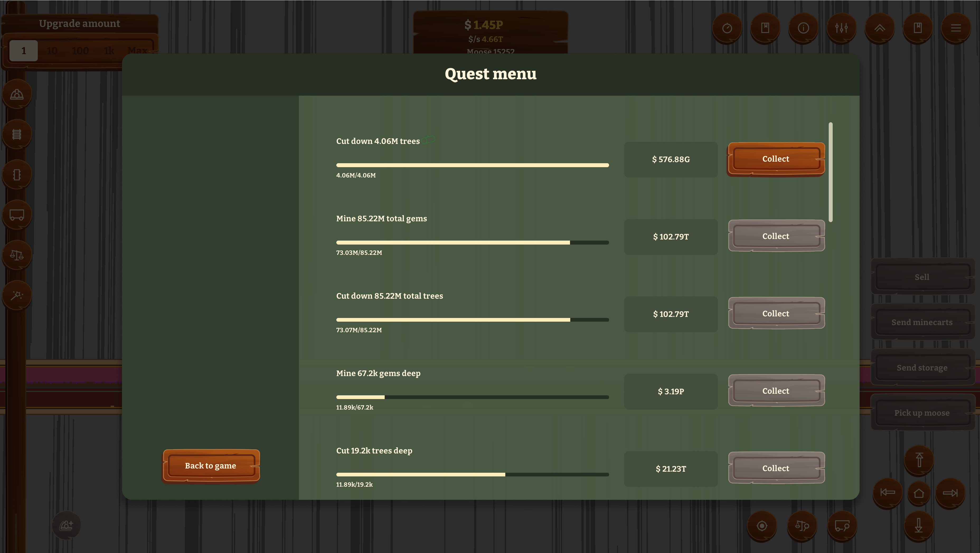Image resolution: width=980 pixels, height=553 pixels.
Task: Click the minecart with magnifier icon
Action: tap(842, 526)
